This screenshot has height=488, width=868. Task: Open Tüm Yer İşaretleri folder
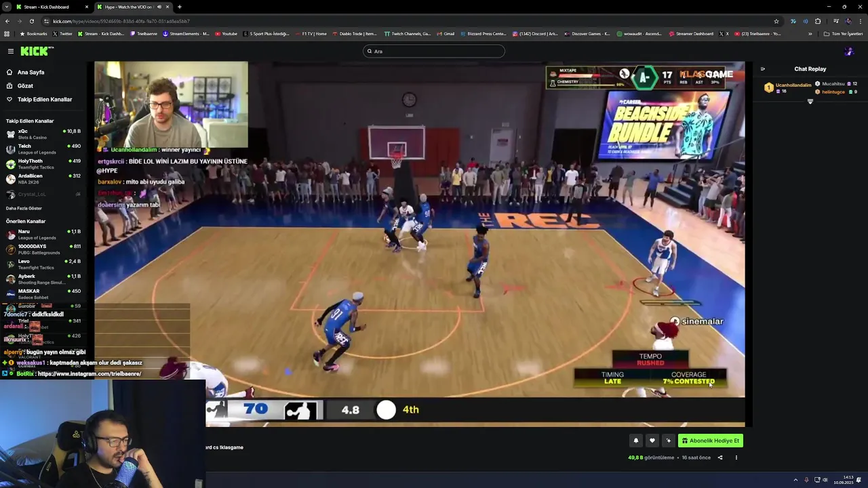point(844,33)
